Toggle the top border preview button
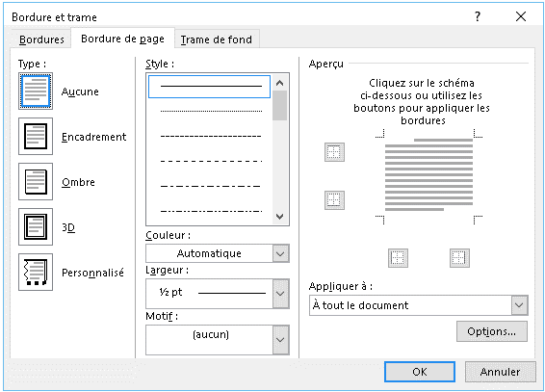The height and width of the screenshot is (392, 545). [x=334, y=152]
